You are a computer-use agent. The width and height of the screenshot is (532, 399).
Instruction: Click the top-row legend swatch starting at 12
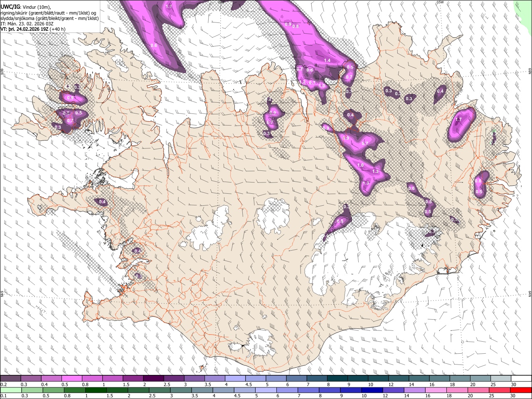[x=398, y=379]
